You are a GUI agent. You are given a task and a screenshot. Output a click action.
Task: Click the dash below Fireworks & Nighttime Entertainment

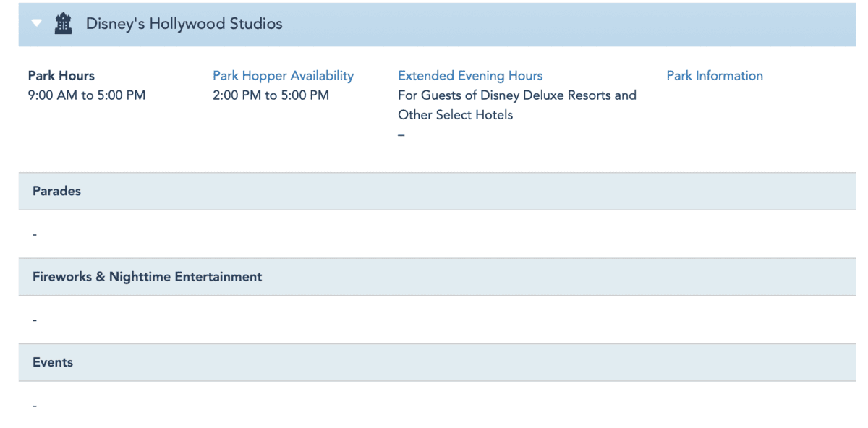pos(35,320)
